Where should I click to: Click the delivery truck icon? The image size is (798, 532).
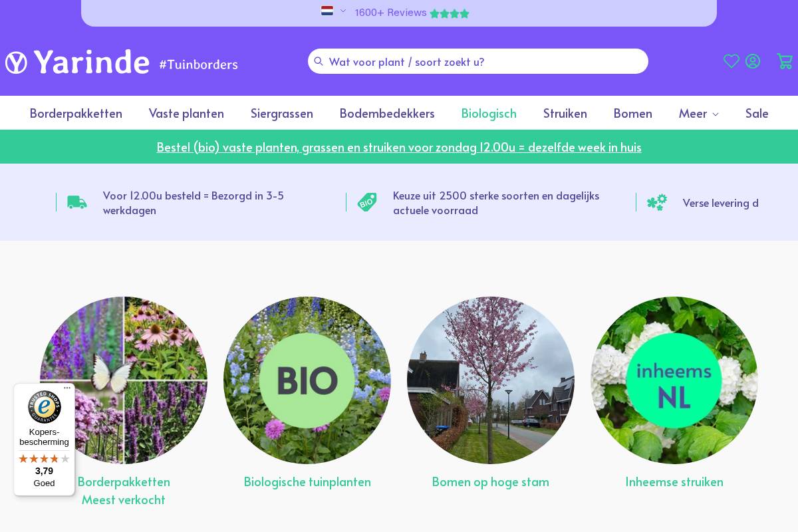(x=77, y=202)
